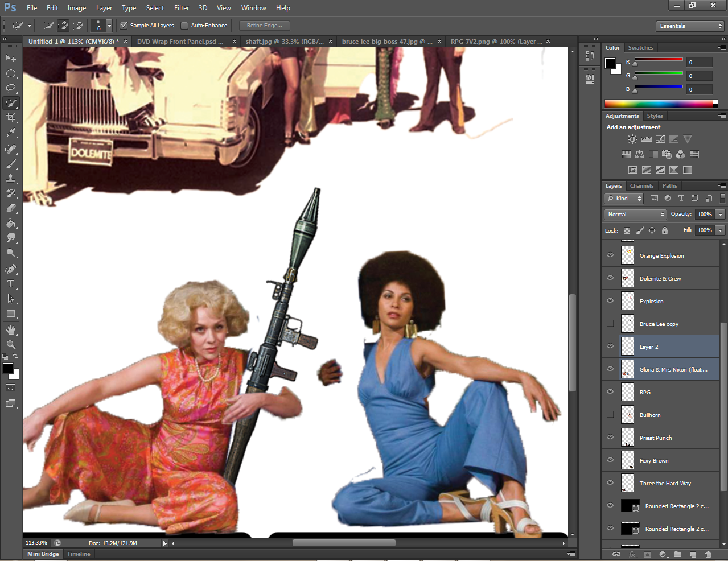Open the brush size picker dropdown
The width and height of the screenshot is (728, 561).
coord(109,26)
